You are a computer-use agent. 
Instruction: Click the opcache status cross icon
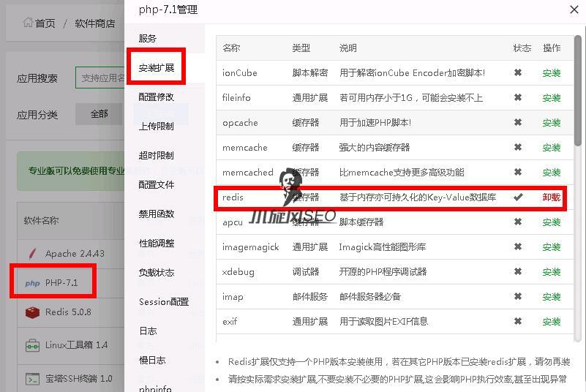[x=518, y=122]
